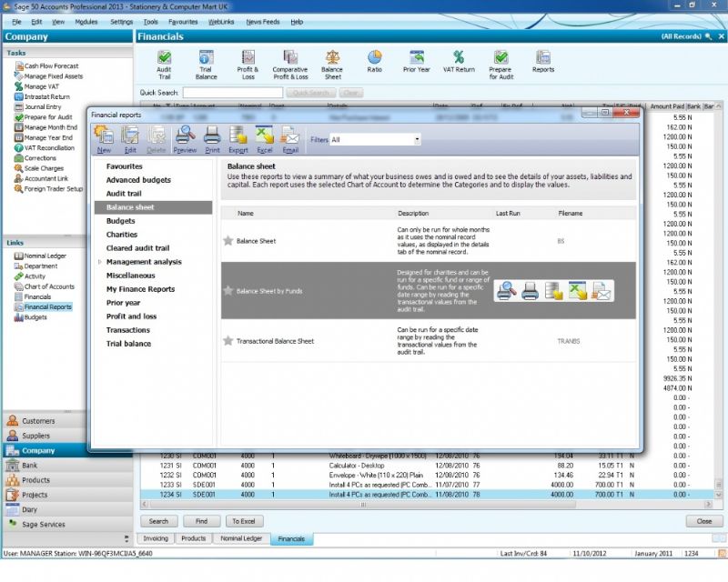
Task: Open the WebLinks menu
Action: pos(221,22)
